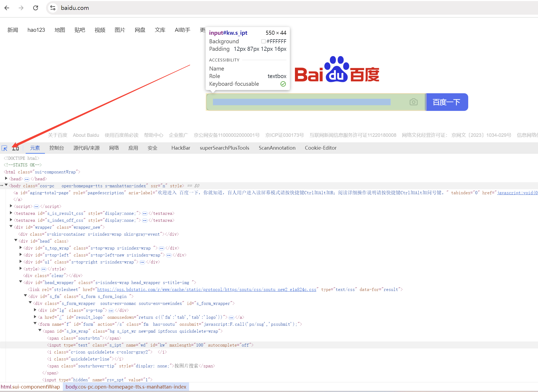538x392 pixels.
Task: Expand the head element node
Action: click(6, 178)
